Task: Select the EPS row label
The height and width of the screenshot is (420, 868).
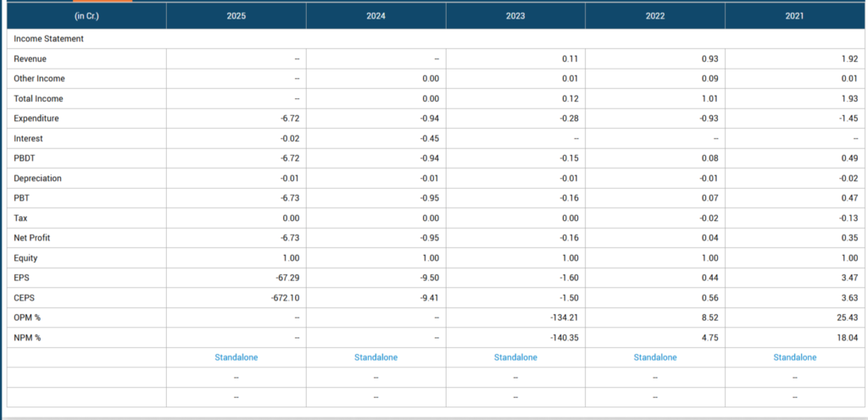Action: pyautogui.click(x=21, y=278)
